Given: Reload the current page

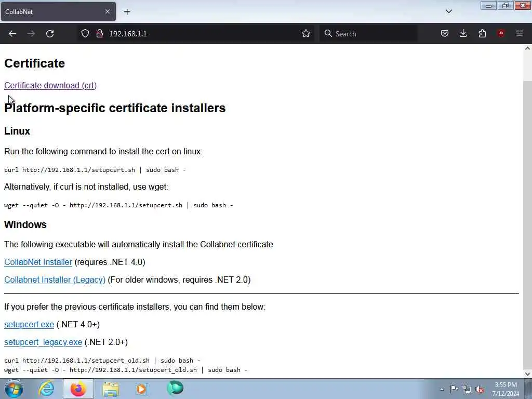Looking at the screenshot, I should (x=50, y=34).
